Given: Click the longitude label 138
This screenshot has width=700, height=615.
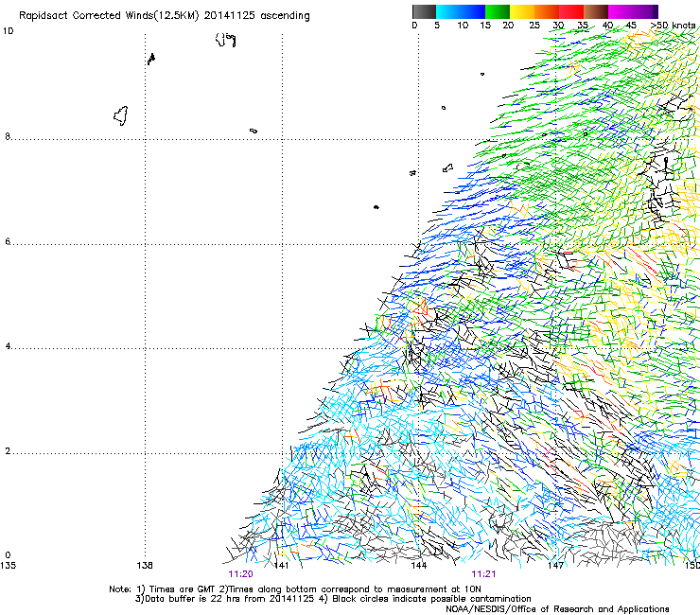Looking at the screenshot, I should point(145,566).
